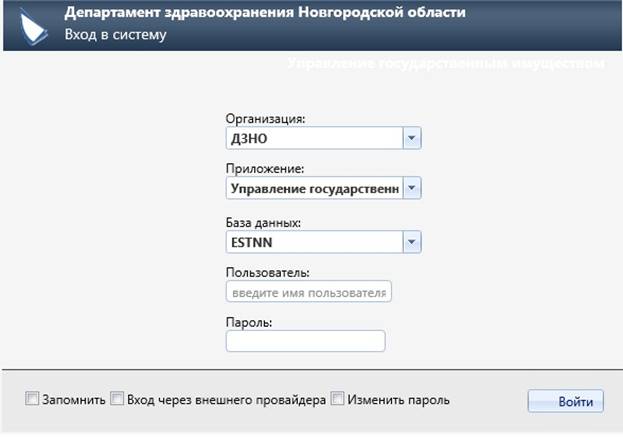Expand the Приложение dropdown arrow

point(412,189)
